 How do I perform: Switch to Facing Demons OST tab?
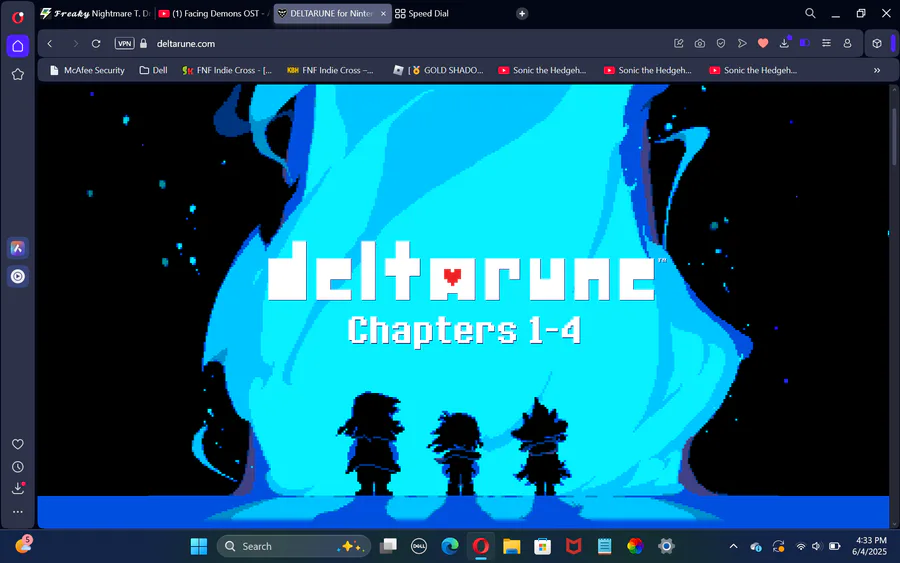pos(213,13)
